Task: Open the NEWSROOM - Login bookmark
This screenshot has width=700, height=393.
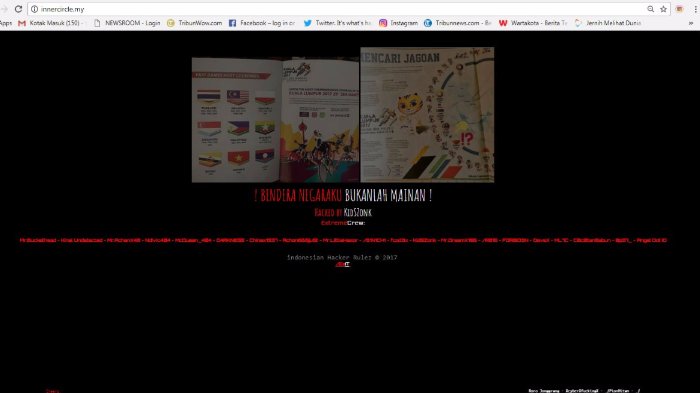Action: tap(127, 23)
